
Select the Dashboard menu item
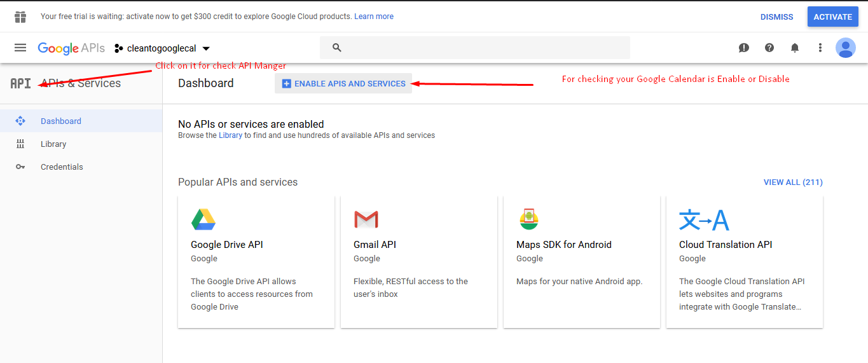pyautogui.click(x=81, y=121)
